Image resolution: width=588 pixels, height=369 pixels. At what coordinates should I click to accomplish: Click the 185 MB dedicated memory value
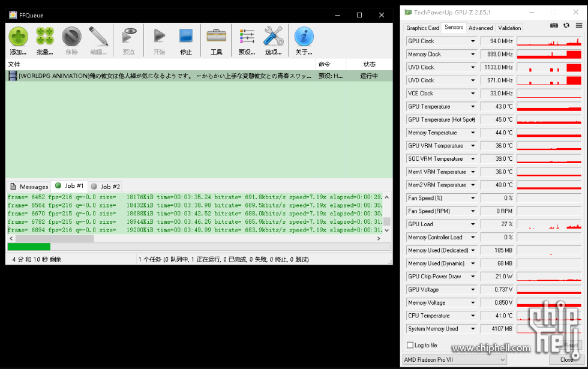(x=497, y=251)
